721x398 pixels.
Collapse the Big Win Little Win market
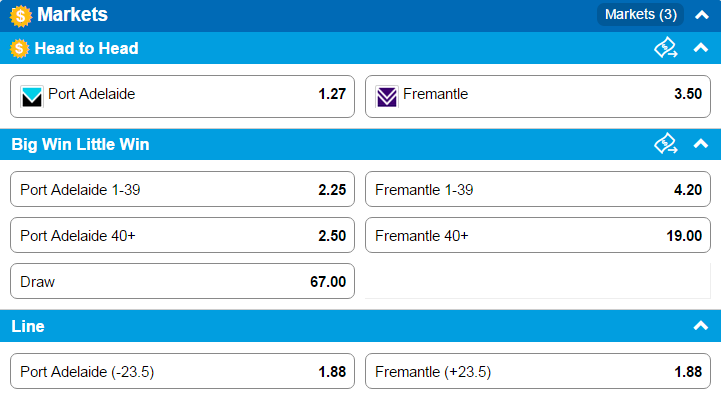701,144
